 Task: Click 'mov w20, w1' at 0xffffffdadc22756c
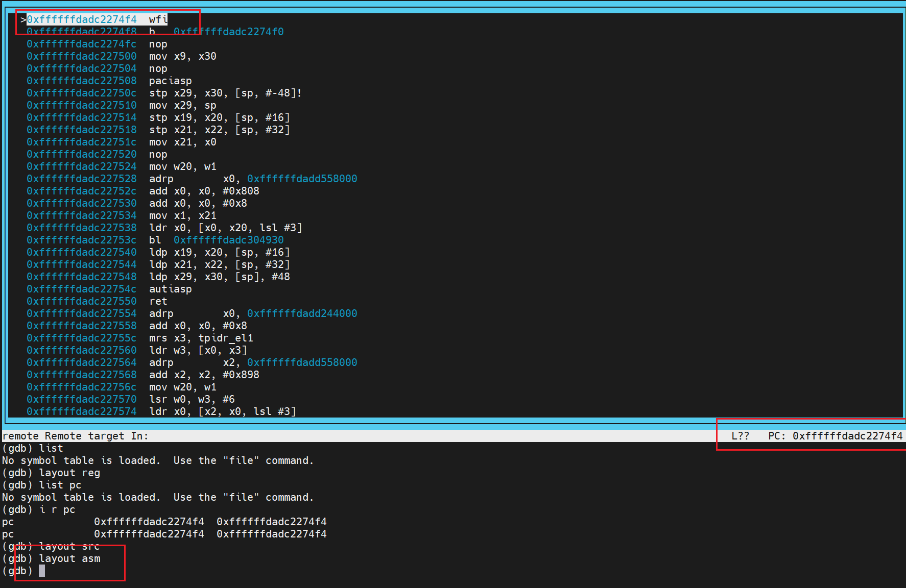(x=183, y=387)
